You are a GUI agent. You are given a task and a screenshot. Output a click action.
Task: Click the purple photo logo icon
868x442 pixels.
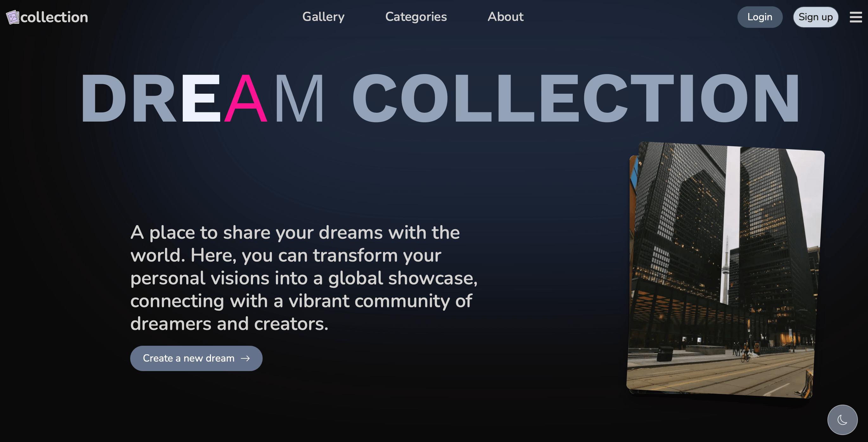click(x=13, y=17)
